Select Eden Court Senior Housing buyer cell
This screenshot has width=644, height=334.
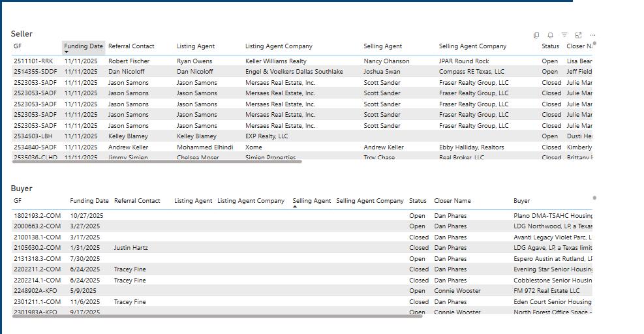tap(553, 301)
